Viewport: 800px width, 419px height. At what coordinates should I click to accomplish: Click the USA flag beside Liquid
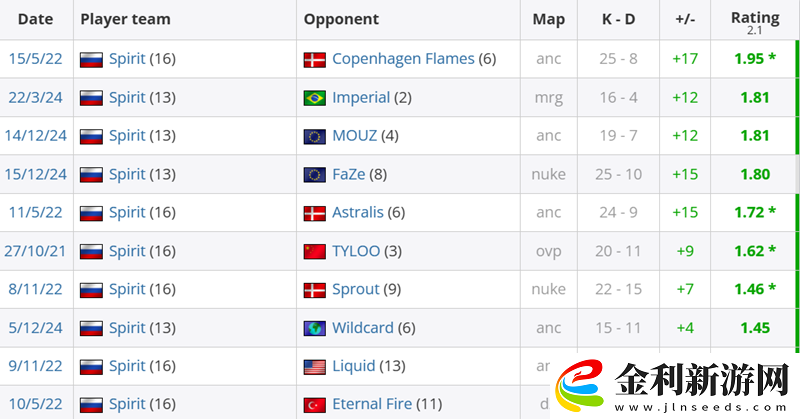(x=315, y=366)
